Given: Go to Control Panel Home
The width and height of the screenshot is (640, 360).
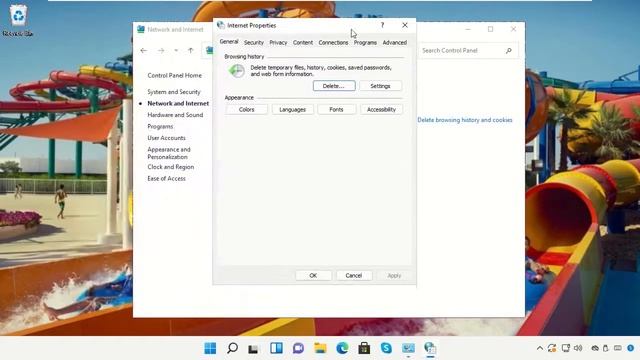Looking at the screenshot, I should pos(175,76).
